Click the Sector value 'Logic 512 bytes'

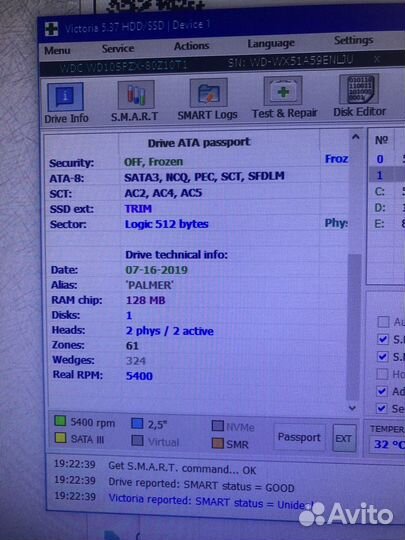click(166, 224)
